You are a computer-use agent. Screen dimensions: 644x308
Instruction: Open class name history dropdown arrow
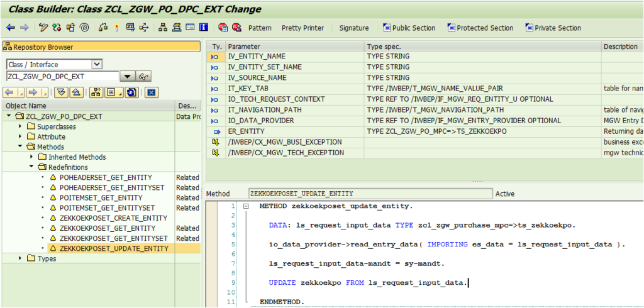(x=127, y=77)
